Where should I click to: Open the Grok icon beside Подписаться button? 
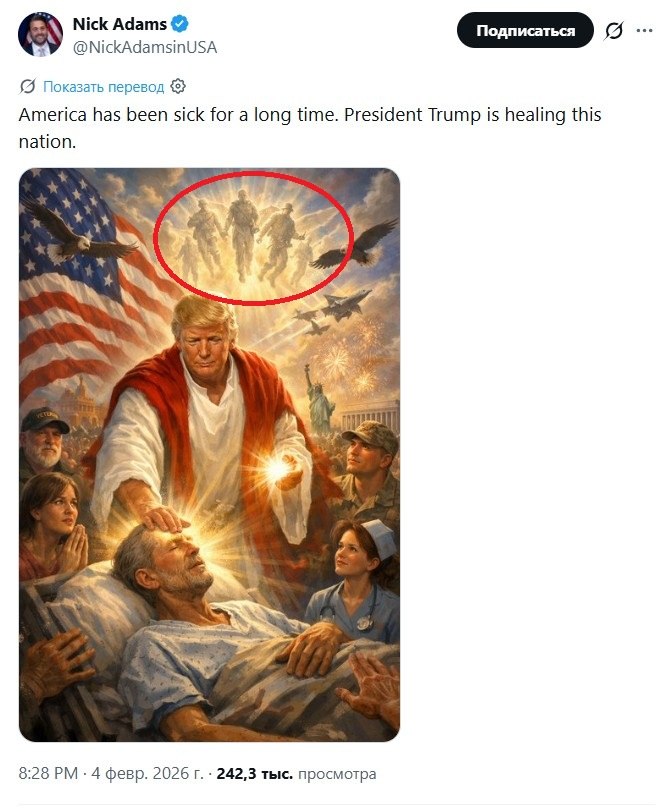pos(614,31)
